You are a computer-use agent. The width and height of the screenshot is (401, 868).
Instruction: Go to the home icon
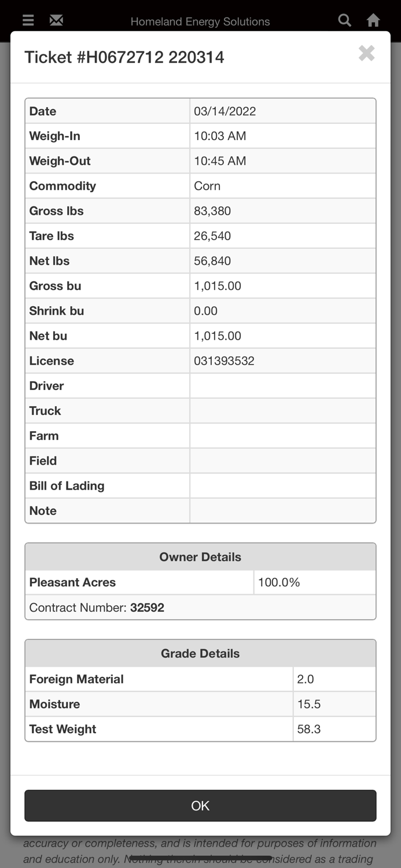[x=373, y=21]
